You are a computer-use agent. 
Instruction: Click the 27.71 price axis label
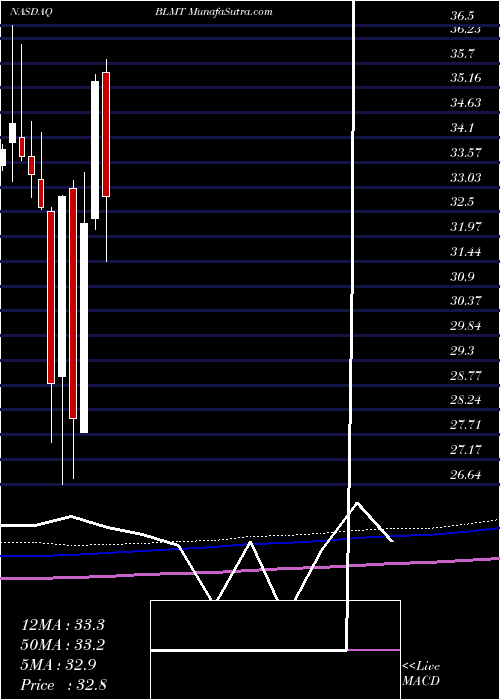pos(466,425)
